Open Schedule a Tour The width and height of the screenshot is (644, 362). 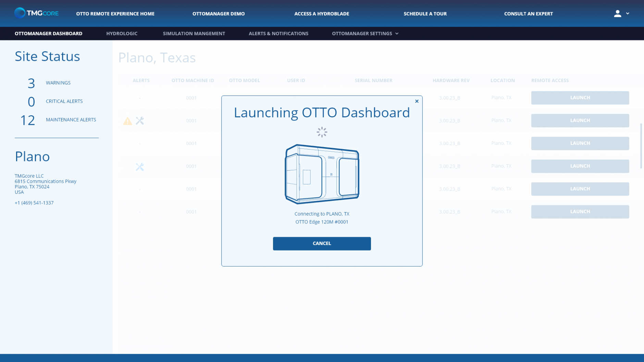[425, 14]
